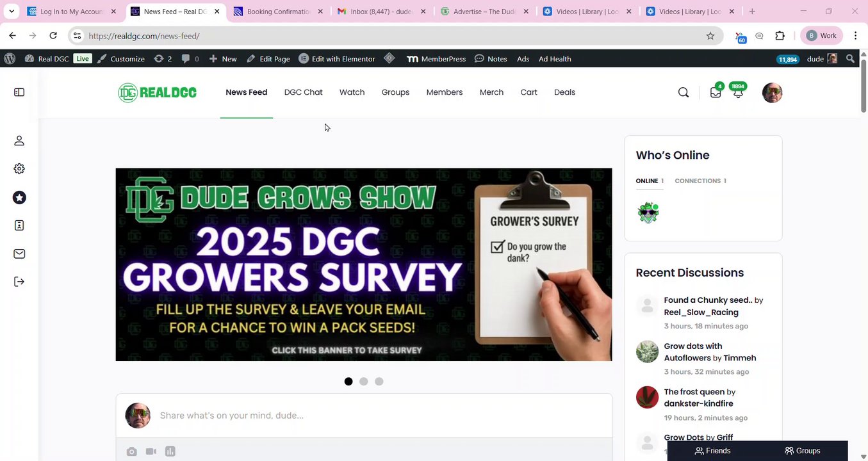Click the browser address bar URL
The width and height of the screenshot is (868, 461).
coord(144,36)
